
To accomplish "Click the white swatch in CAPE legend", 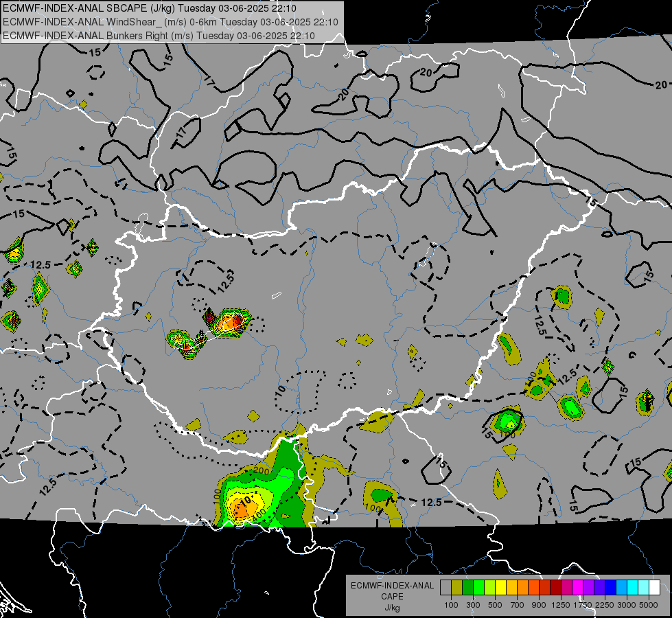I will pyautogui.click(x=655, y=588).
